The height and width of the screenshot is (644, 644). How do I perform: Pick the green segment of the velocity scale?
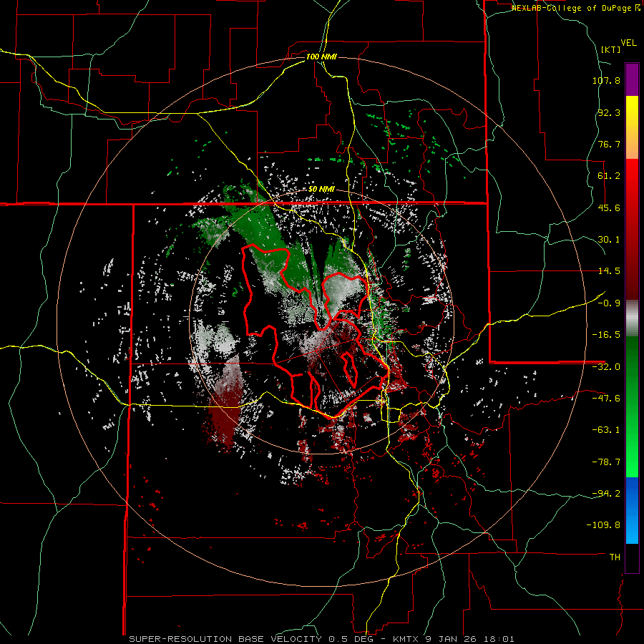632,406
